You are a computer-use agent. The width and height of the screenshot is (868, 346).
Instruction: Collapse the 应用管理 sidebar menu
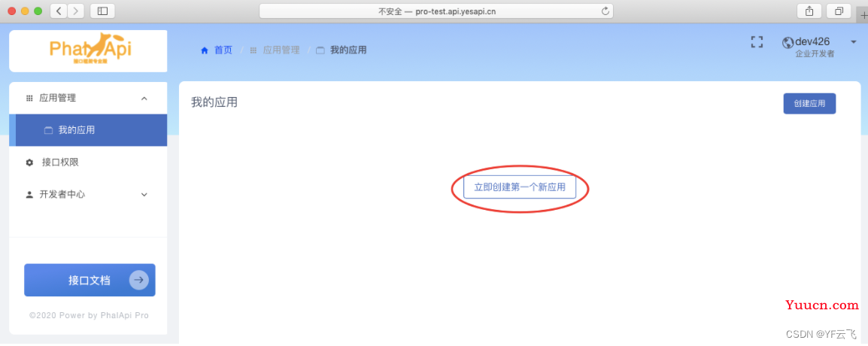(x=144, y=98)
